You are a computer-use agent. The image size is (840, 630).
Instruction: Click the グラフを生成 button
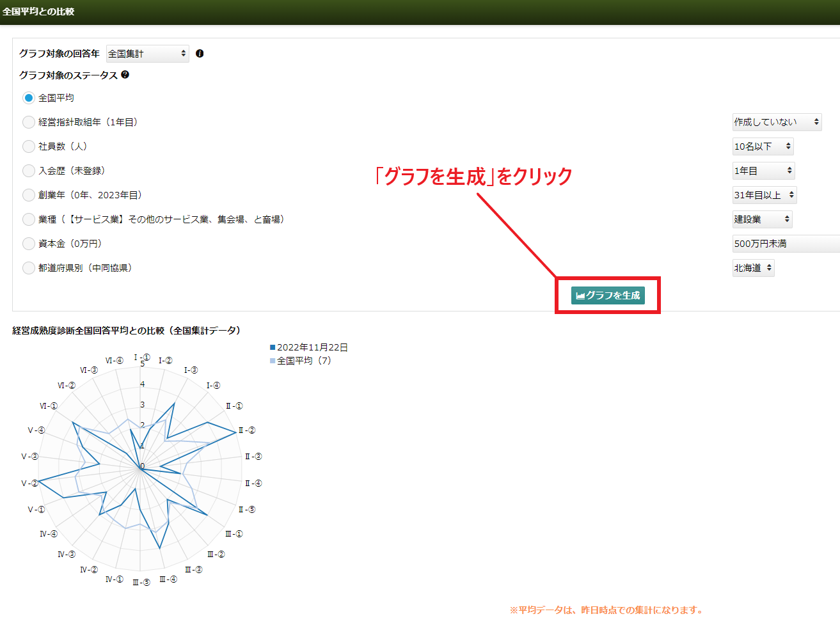pos(608,295)
